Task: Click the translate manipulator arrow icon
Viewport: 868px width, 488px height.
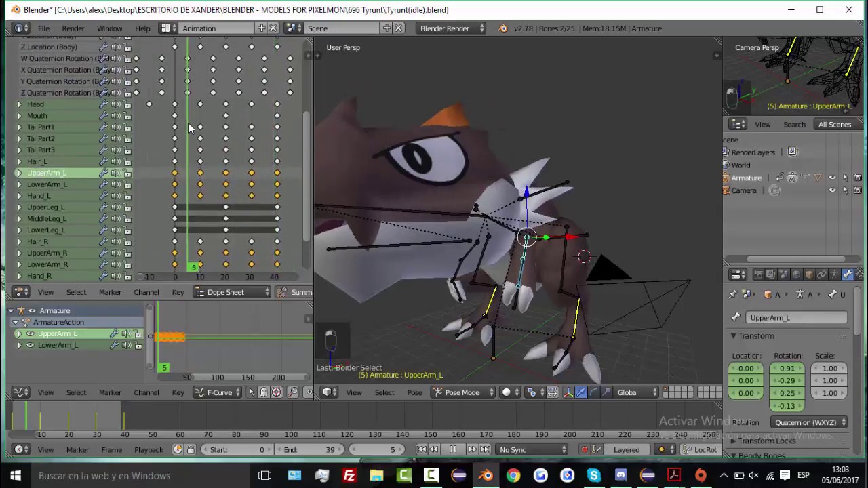Action: coord(580,392)
